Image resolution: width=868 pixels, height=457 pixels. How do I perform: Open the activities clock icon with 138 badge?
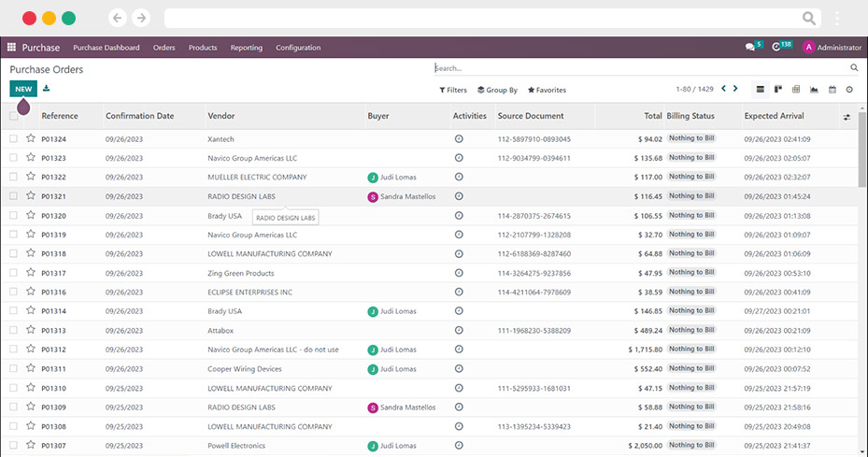point(776,48)
